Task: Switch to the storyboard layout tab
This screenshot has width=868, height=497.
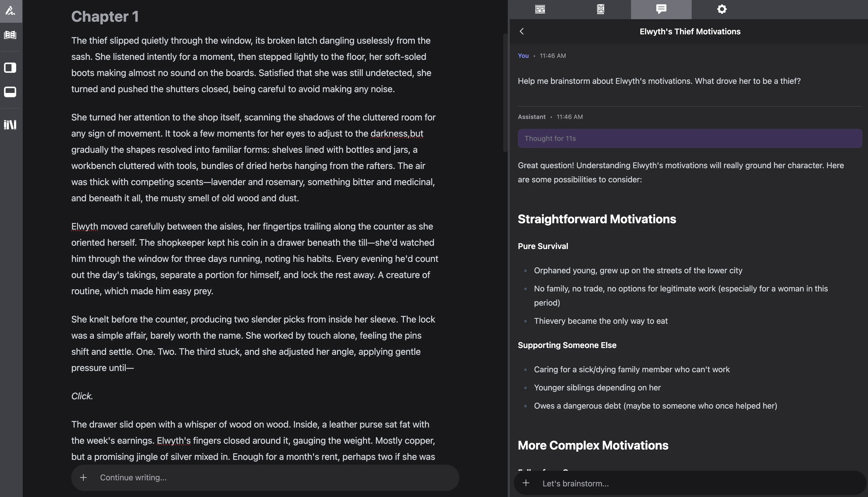Action: (540, 9)
